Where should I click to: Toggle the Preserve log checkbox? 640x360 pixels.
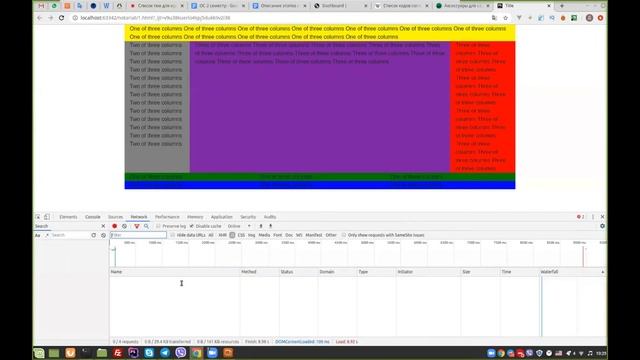coord(158,226)
